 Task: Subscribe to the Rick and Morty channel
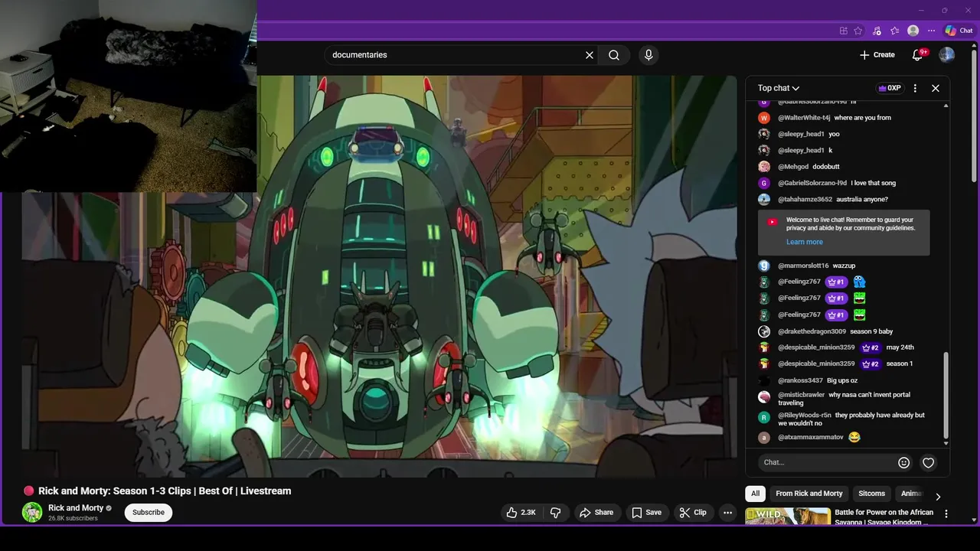pos(149,513)
